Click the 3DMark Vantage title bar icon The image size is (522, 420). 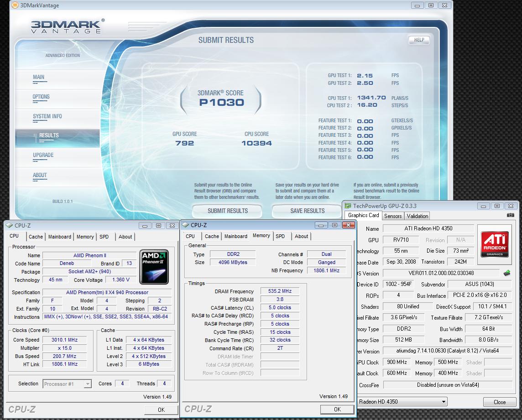16,5
